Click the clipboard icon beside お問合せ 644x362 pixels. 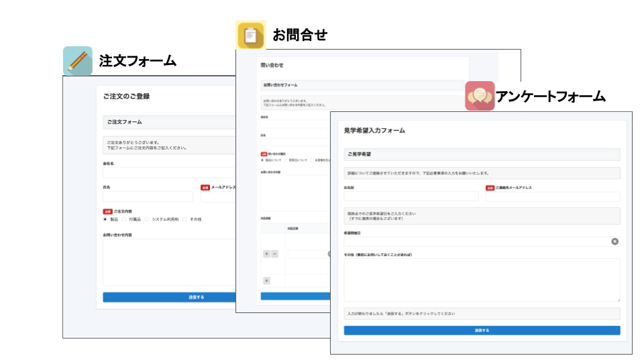coord(251,35)
